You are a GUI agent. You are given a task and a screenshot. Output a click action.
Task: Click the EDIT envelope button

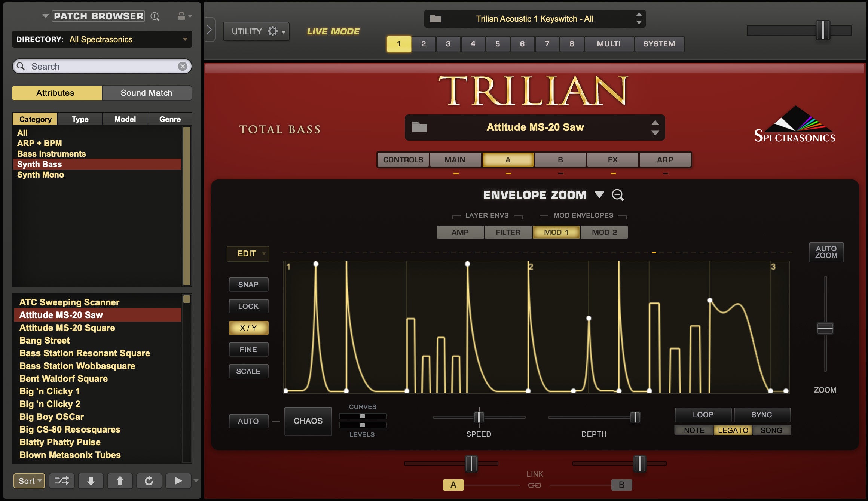[248, 253]
